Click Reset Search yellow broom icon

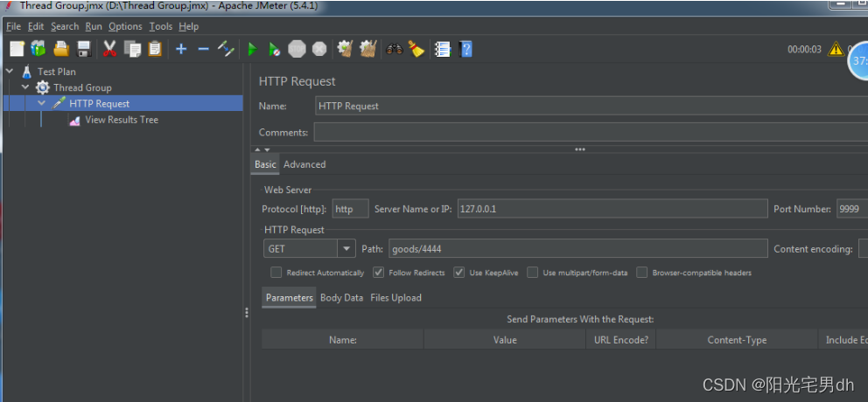[x=416, y=49]
